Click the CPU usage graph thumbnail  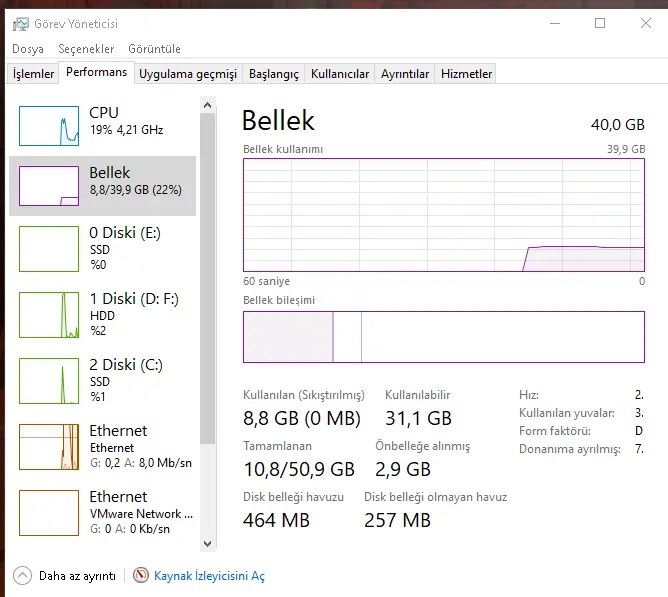tap(49, 126)
